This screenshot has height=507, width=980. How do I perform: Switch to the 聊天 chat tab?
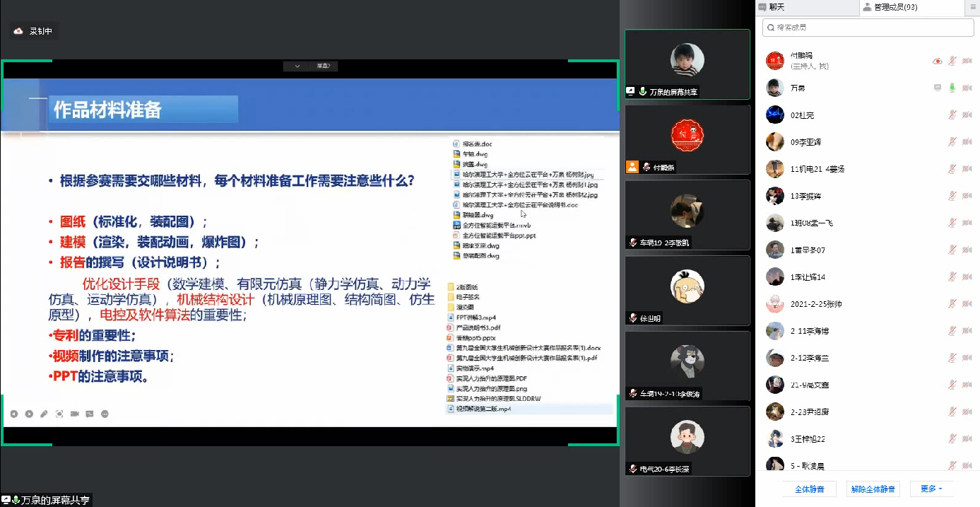tap(776, 7)
